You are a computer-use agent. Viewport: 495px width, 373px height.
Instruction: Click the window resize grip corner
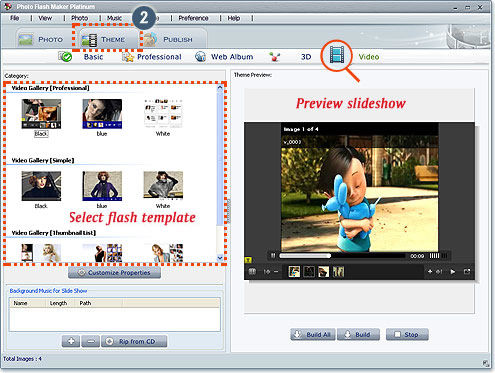(x=486, y=363)
